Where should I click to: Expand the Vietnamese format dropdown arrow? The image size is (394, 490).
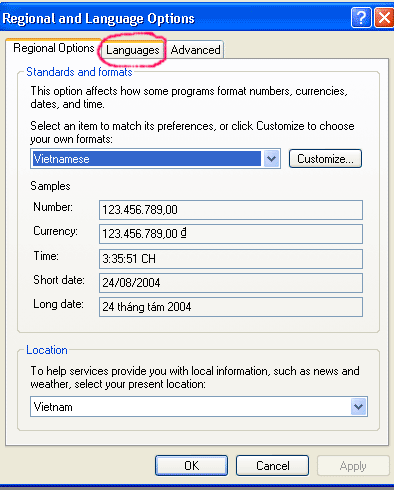[x=272, y=159]
